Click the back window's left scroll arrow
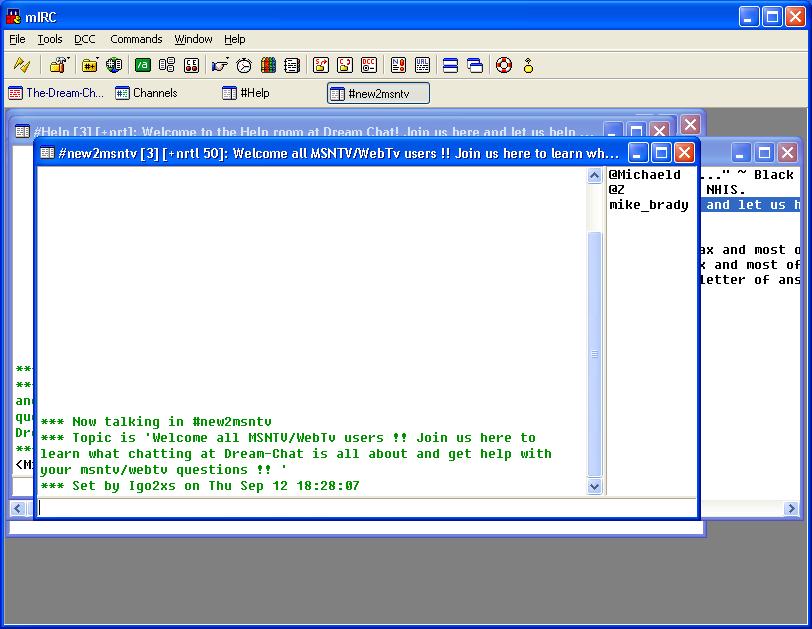Screen dimensions: 812x629 point(18,508)
